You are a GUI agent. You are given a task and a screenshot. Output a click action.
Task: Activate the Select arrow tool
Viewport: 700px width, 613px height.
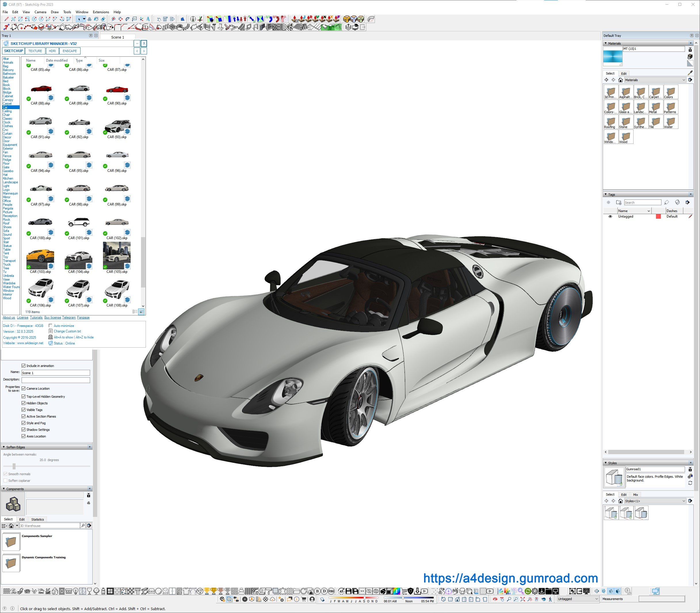pyautogui.click(x=79, y=19)
